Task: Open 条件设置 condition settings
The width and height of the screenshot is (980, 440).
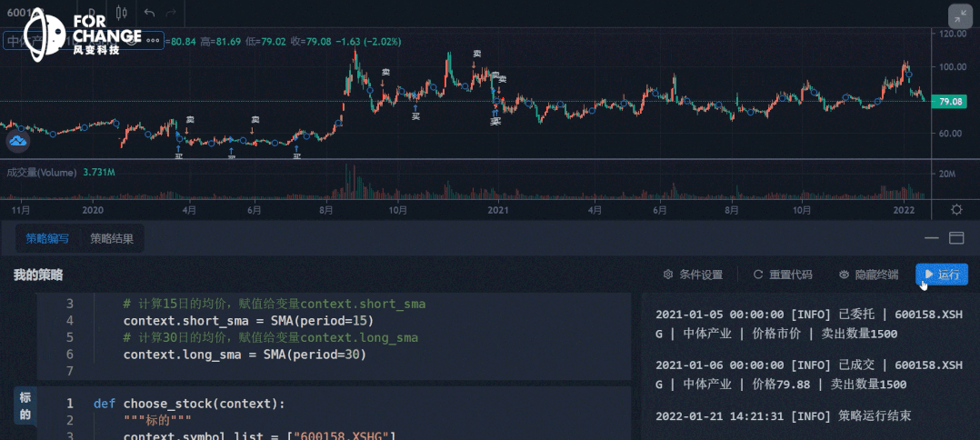Action: [x=693, y=275]
